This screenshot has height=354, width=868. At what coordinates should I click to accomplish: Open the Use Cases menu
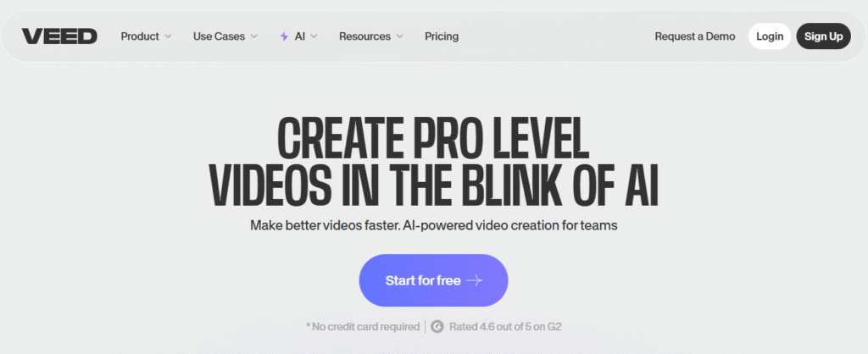point(219,36)
